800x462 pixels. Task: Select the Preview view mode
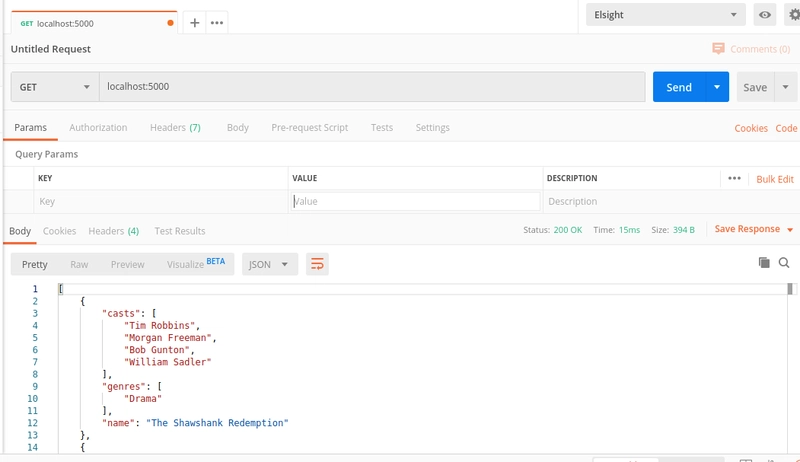[x=128, y=264]
